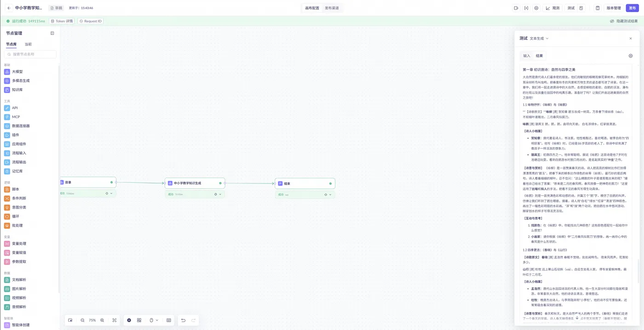
Task: Expand 目录 node result chevron
Action: (x=110, y=193)
